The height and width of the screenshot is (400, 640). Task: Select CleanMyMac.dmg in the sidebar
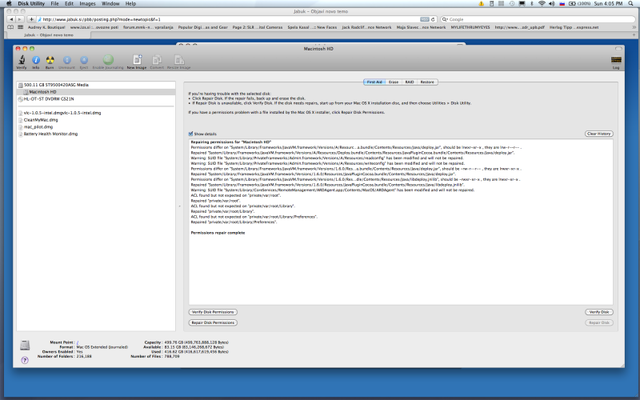point(96,120)
